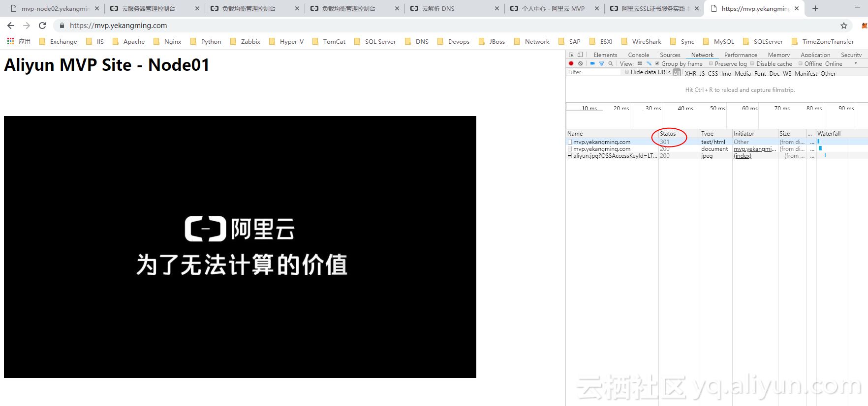
Task: Open the Zabbix bookmark folder
Action: coord(245,41)
